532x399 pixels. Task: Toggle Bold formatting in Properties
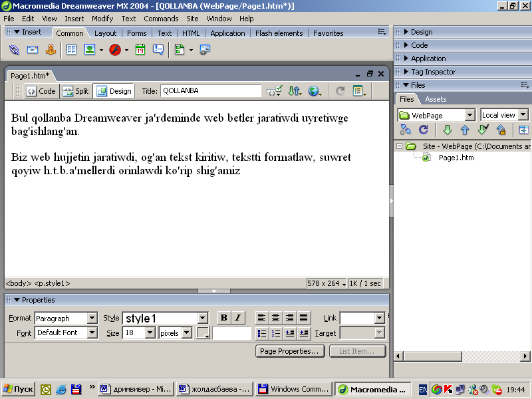coord(223,318)
